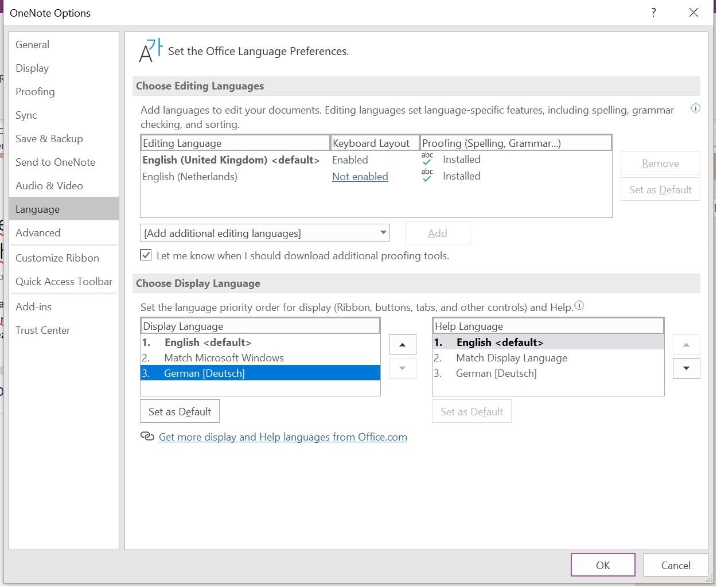Open the General options tab
This screenshot has width=717, height=588.
64,44
